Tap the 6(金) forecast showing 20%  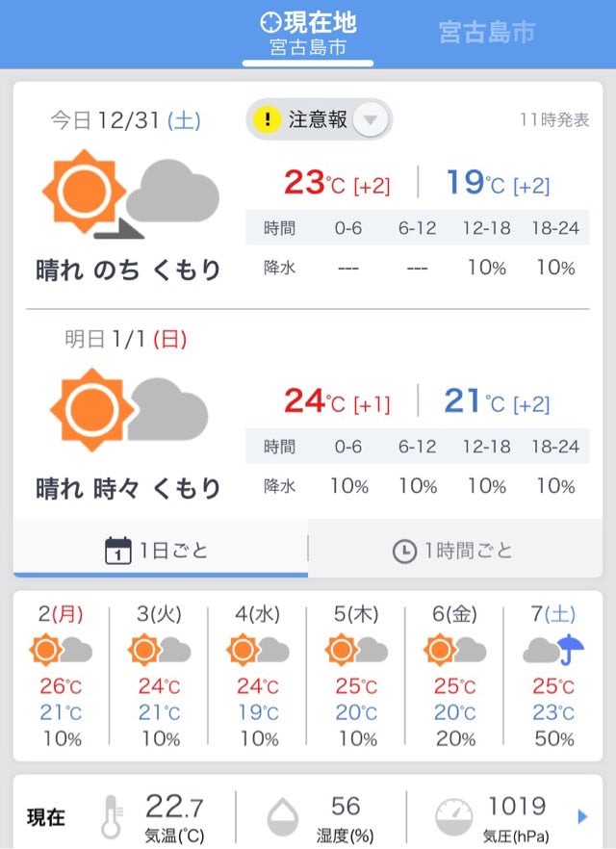[454, 676]
